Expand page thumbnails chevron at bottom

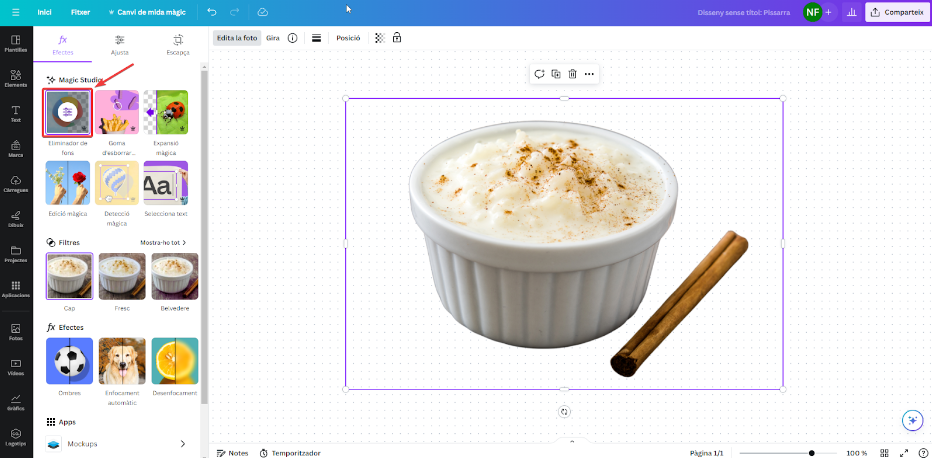572,441
